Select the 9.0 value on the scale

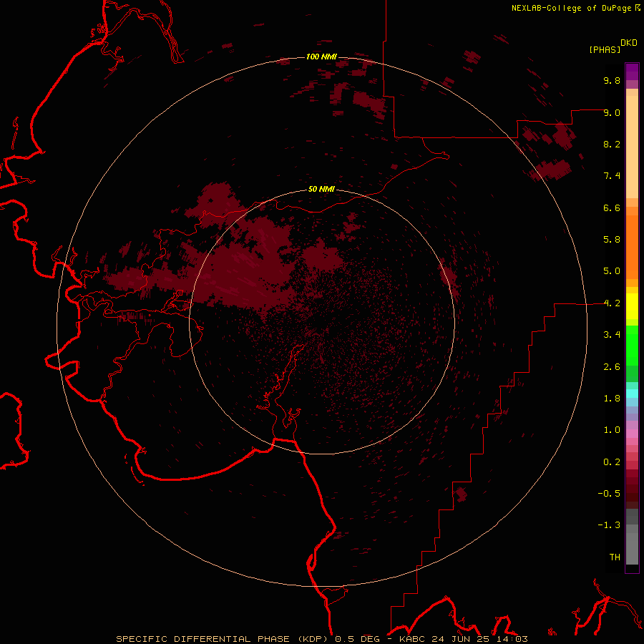[612, 112]
